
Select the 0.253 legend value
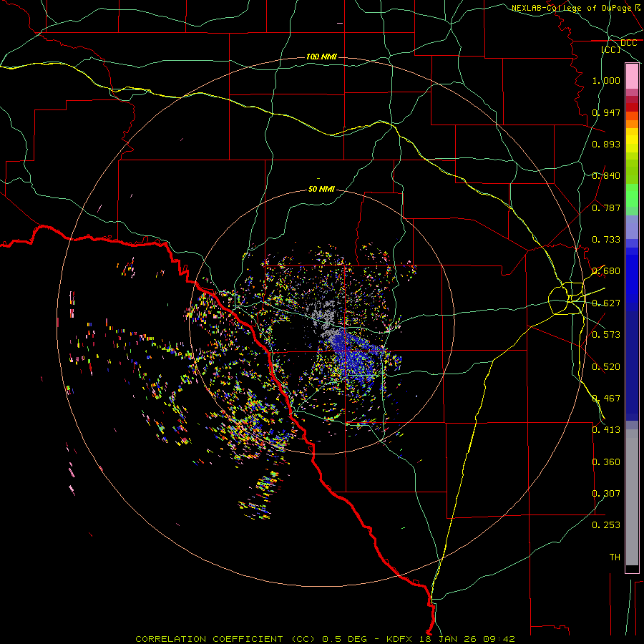[x=606, y=525]
